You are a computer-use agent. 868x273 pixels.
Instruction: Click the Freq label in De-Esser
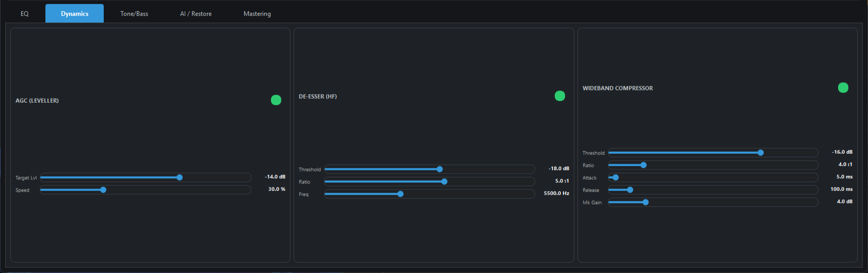coord(303,195)
